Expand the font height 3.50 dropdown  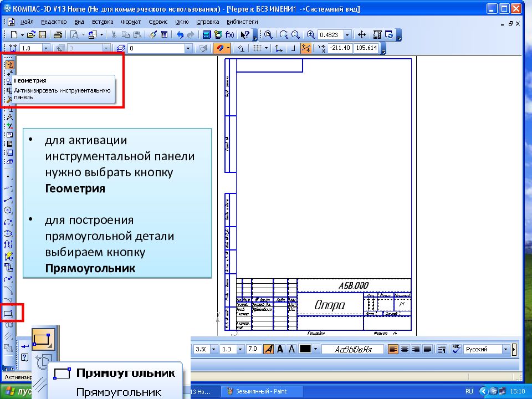(214, 349)
